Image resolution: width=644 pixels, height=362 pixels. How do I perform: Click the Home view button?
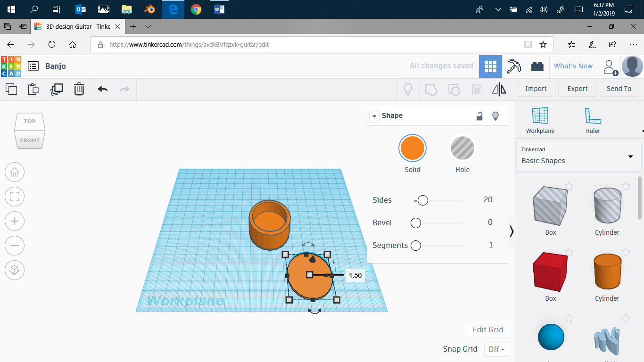pyautogui.click(x=15, y=172)
